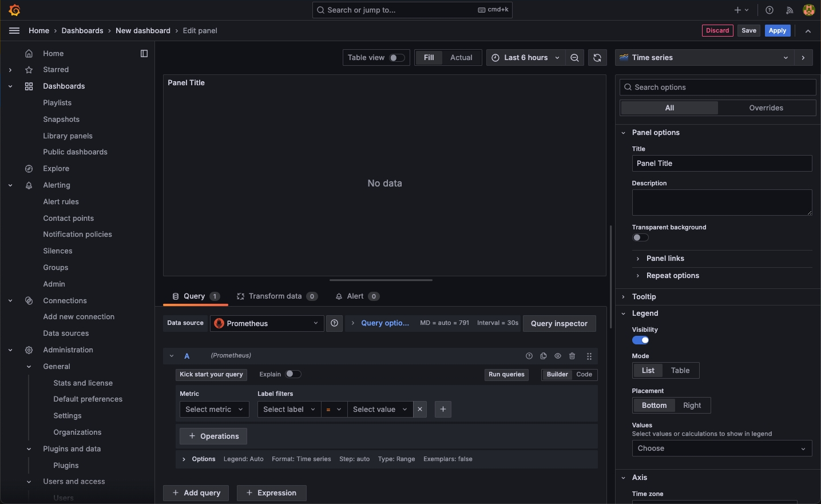Toggle query A visibility eye icon
Viewport: 821px width, 504px height.
click(558, 356)
